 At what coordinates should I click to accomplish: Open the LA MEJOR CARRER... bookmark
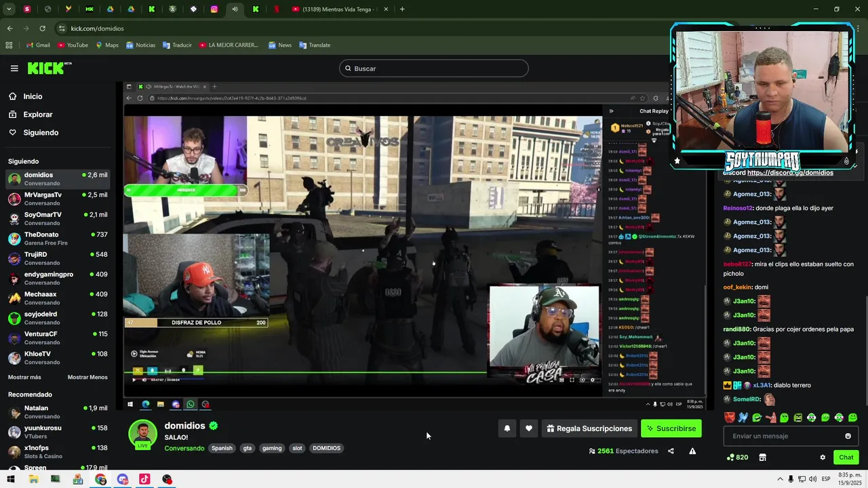[x=229, y=45]
